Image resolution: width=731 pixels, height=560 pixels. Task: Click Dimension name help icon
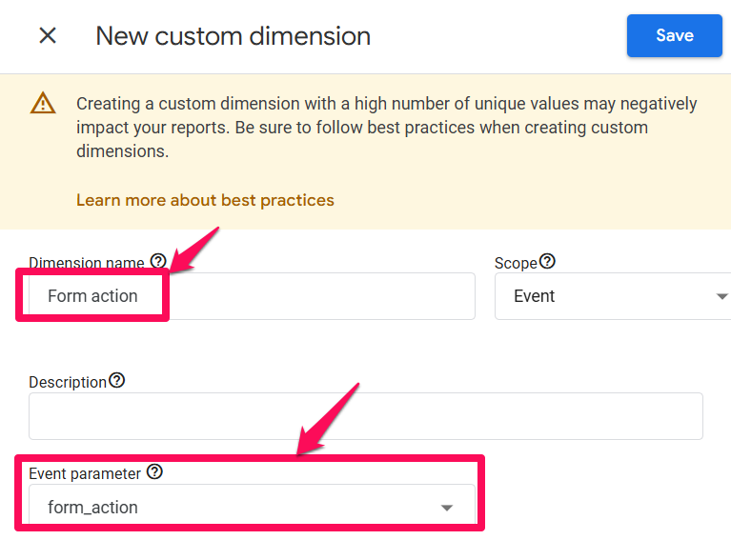click(x=158, y=261)
